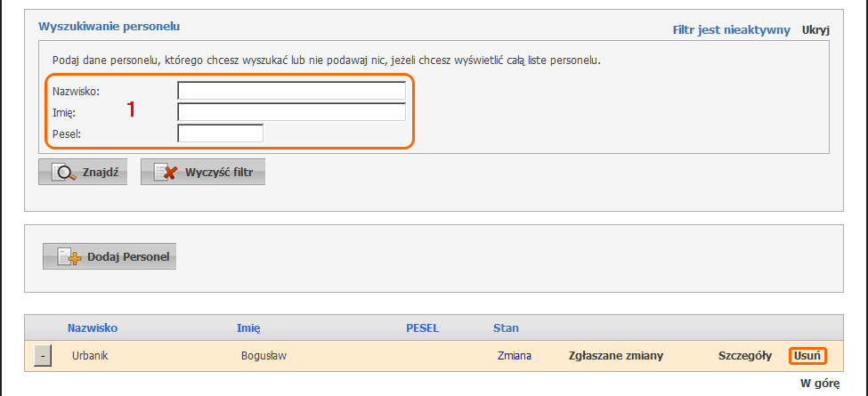Sort the list by Imię column
868x396 pixels.
(248, 328)
